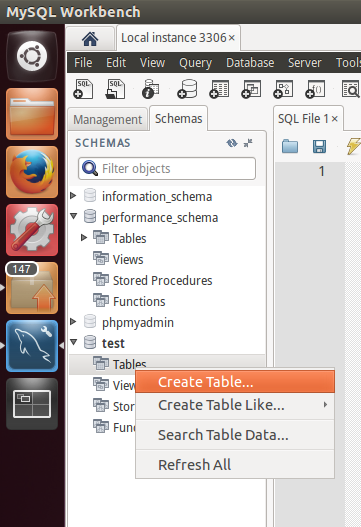Switch to the Management tab
The width and height of the screenshot is (361, 527).
[108, 119]
